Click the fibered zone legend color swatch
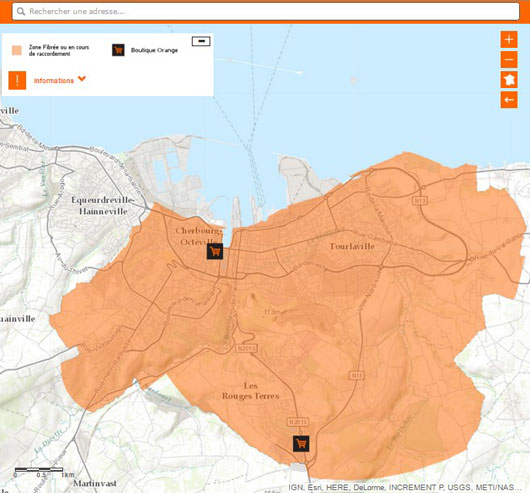 (17, 50)
